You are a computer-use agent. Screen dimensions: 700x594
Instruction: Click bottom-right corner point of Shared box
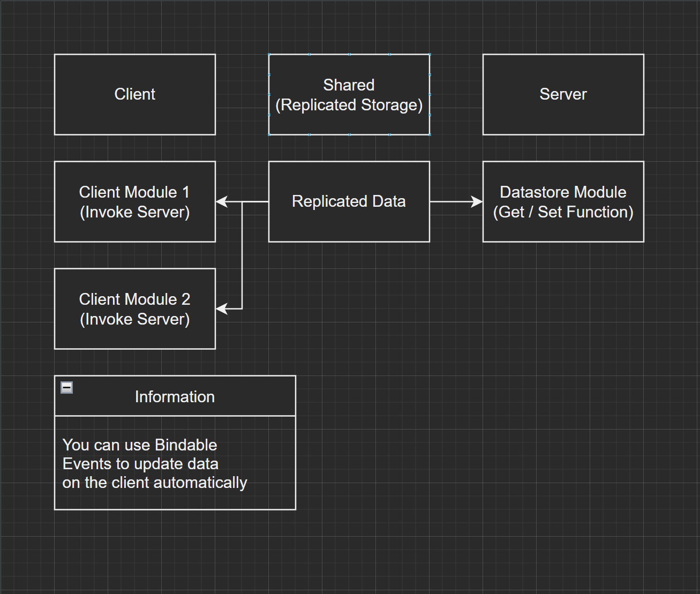[430, 134]
